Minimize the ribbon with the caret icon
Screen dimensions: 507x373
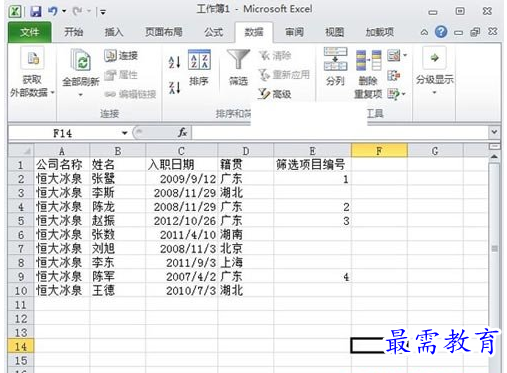(424, 33)
